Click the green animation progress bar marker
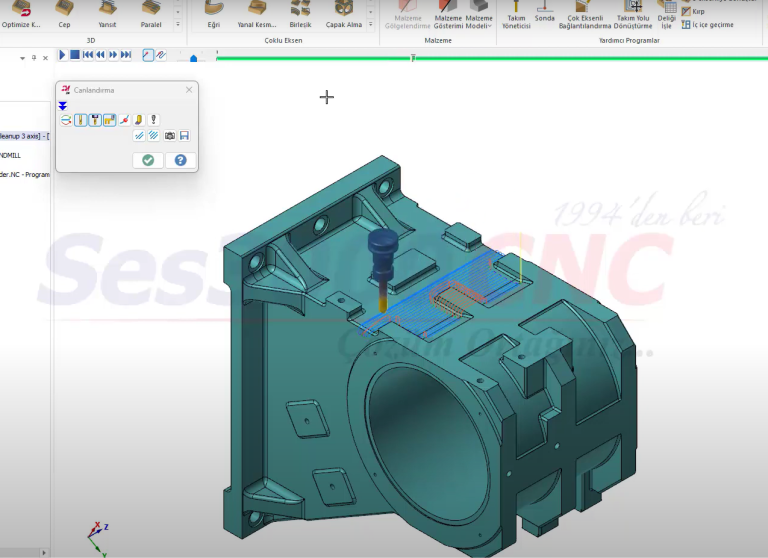This screenshot has width=768, height=558. [413, 58]
